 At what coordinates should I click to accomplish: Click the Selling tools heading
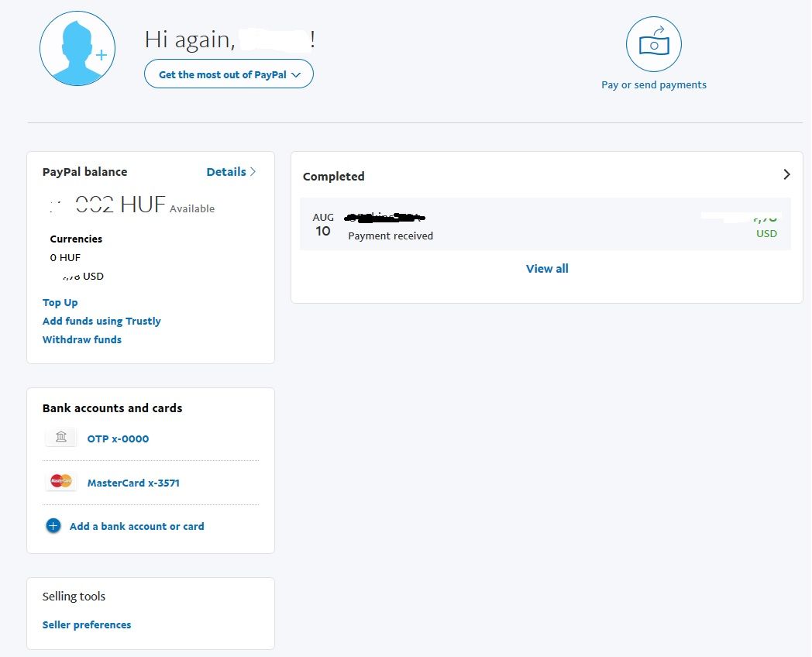click(74, 597)
